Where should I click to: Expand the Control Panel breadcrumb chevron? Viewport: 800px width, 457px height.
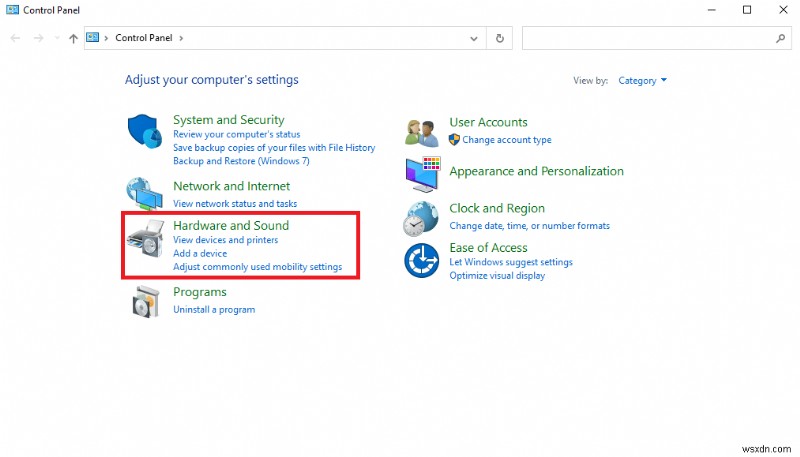[x=181, y=38]
